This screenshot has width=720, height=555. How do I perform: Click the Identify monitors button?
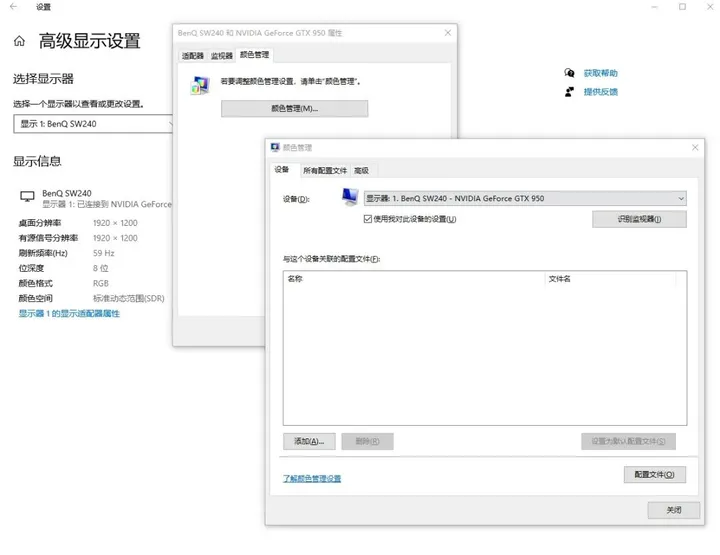[x=639, y=219]
